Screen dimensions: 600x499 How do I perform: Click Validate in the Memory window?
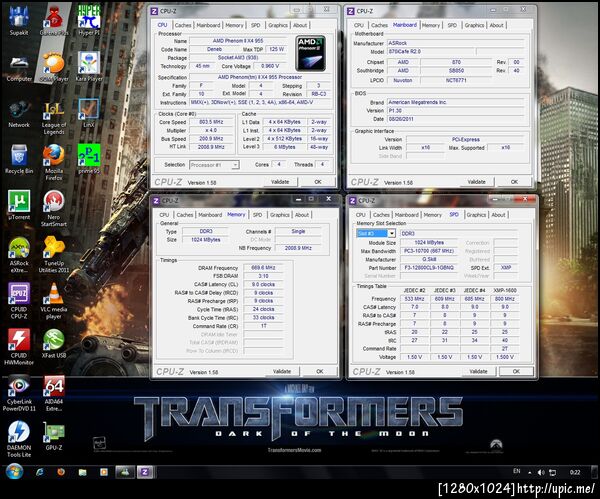282,371
